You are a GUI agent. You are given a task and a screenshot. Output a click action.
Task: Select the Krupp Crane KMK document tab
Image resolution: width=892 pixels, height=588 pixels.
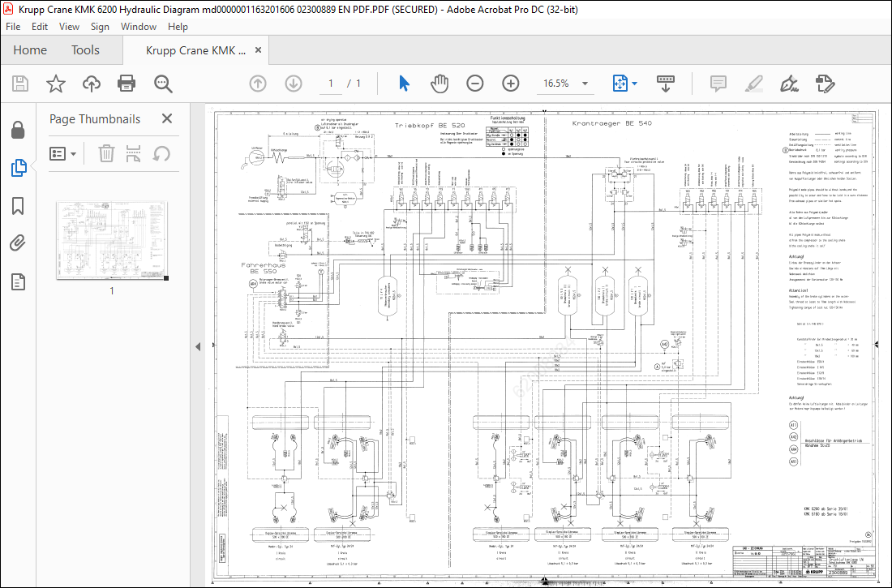point(195,50)
